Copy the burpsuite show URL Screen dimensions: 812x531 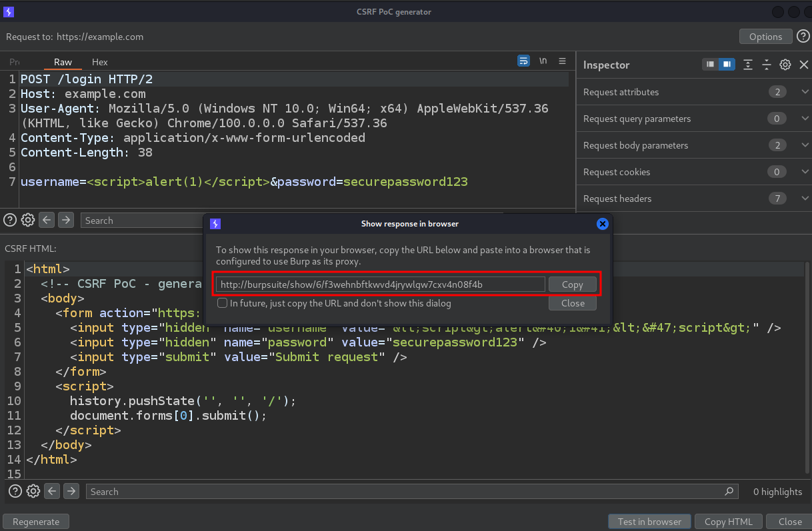tap(573, 284)
